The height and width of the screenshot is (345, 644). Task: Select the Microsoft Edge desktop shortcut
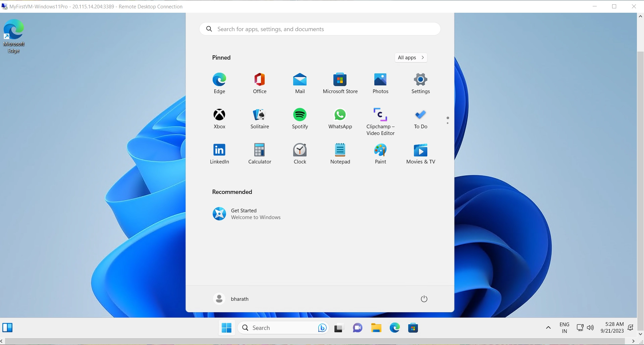point(14,36)
